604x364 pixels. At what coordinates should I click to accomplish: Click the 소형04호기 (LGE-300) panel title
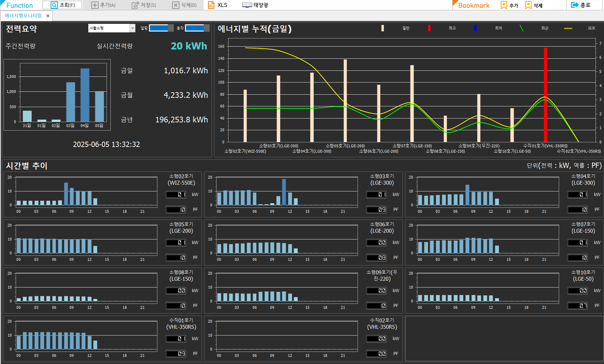coord(583,180)
